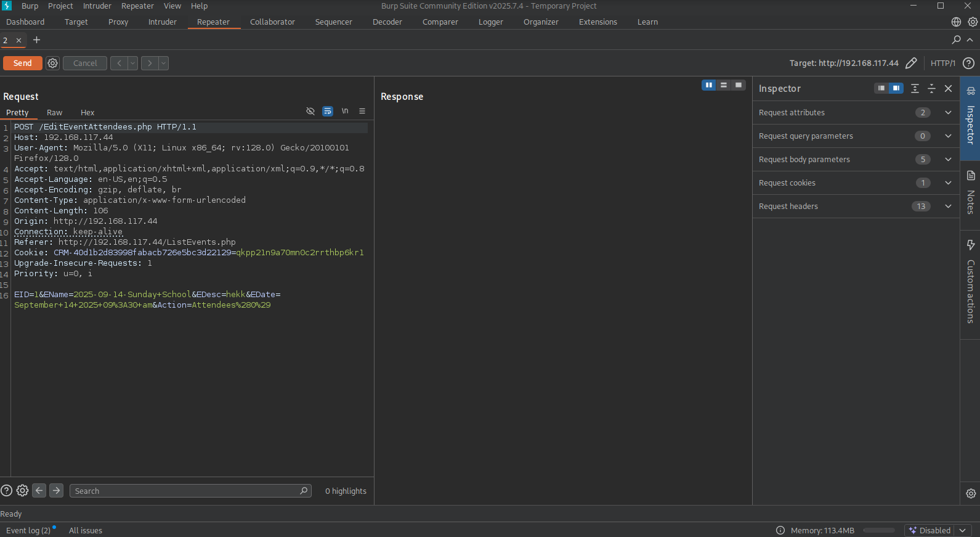Switch to the Intruder tab
Screen dimensions: 980x537
(x=162, y=22)
